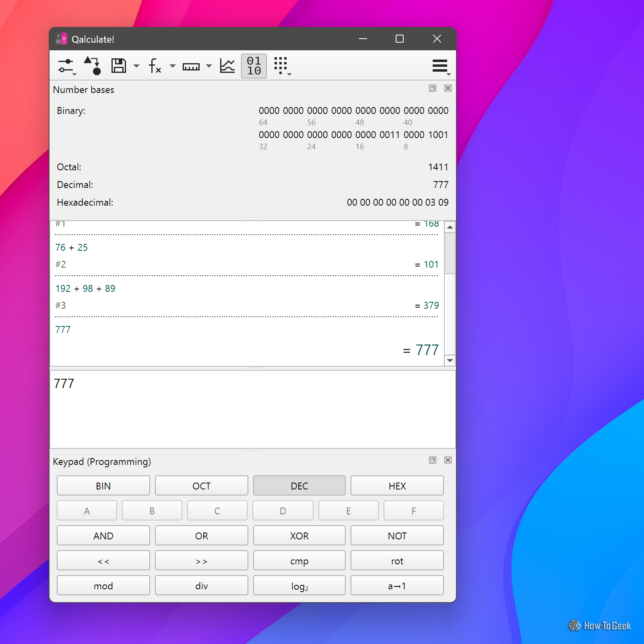
Task: Click the hexadecimal value ending 03 09
Action: point(398,202)
